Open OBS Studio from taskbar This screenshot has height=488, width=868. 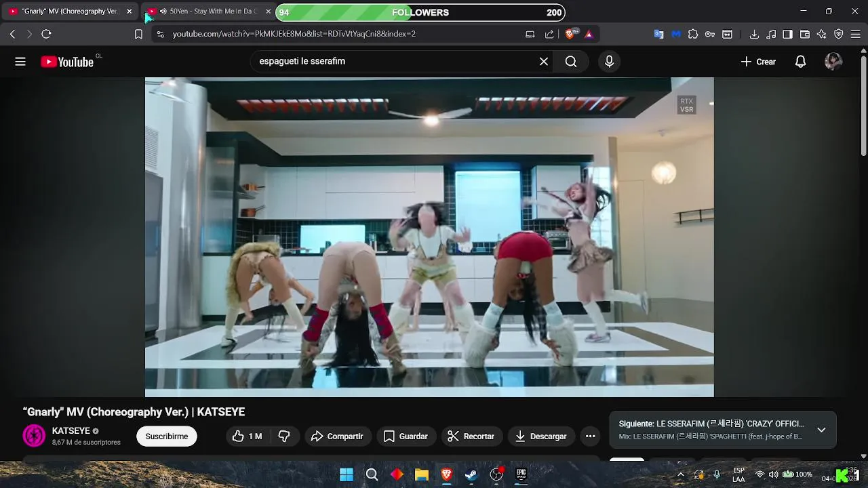(x=496, y=474)
